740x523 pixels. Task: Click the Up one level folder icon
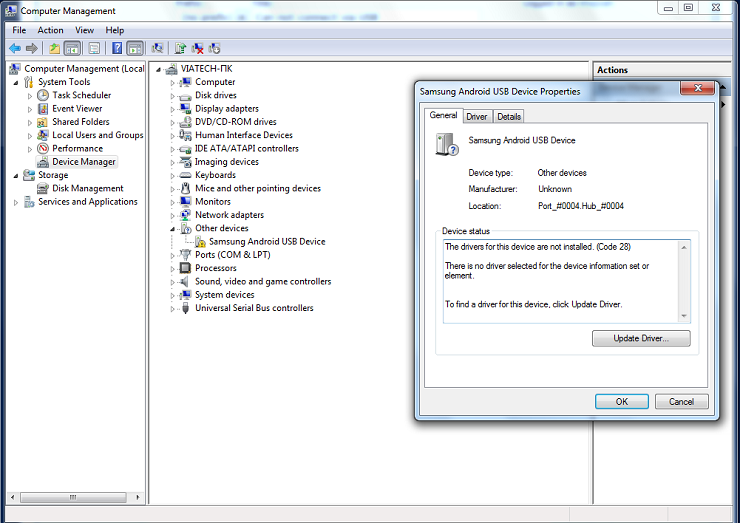click(55, 48)
